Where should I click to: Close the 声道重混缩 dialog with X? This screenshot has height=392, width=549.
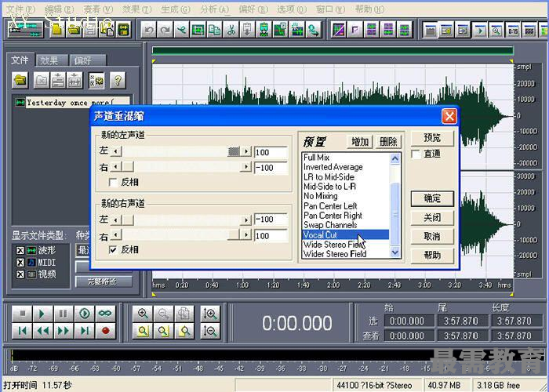tap(449, 116)
